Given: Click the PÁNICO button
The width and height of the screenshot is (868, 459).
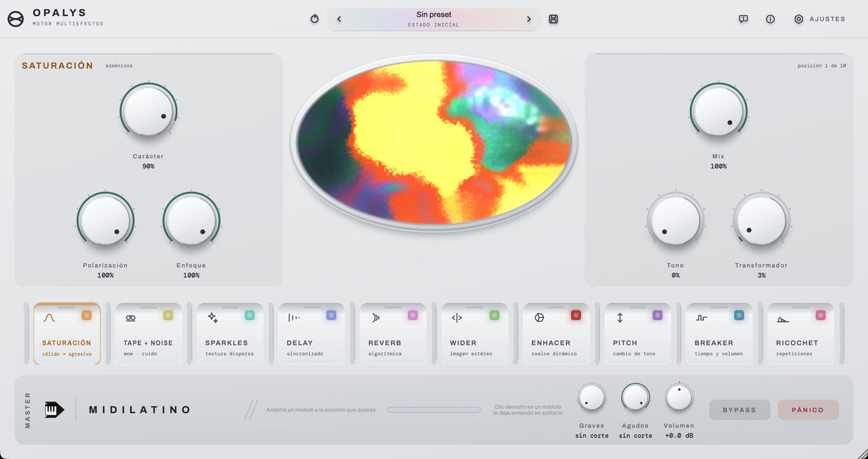Looking at the screenshot, I should [808, 410].
